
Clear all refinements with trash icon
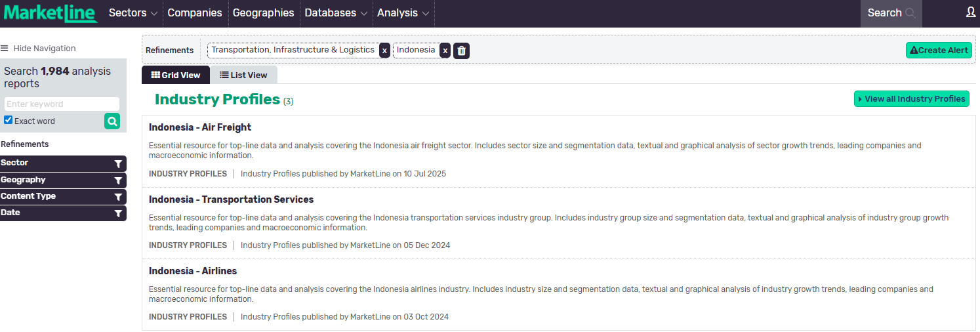click(x=461, y=51)
